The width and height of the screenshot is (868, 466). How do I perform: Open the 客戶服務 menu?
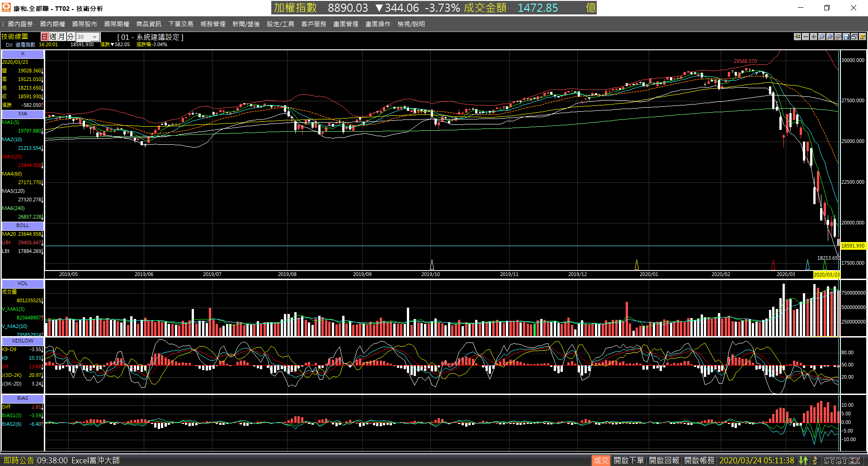(314, 24)
